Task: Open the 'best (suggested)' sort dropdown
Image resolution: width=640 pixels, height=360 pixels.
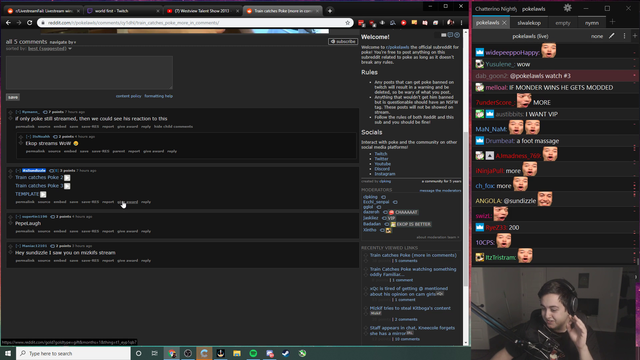Action: tap(50, 49)
